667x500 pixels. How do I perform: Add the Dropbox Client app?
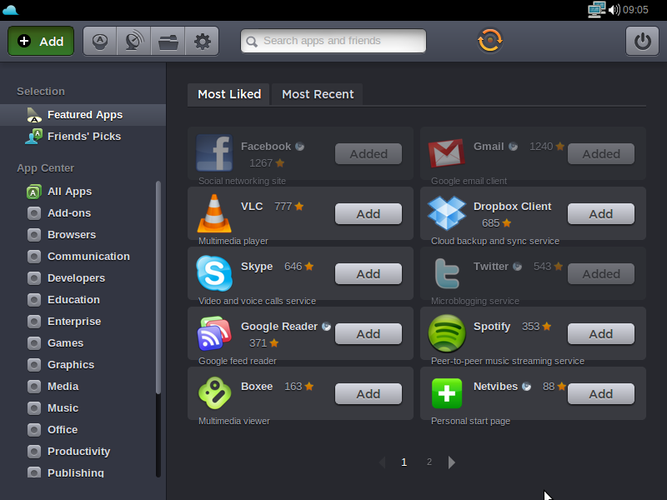click(601, 214)
